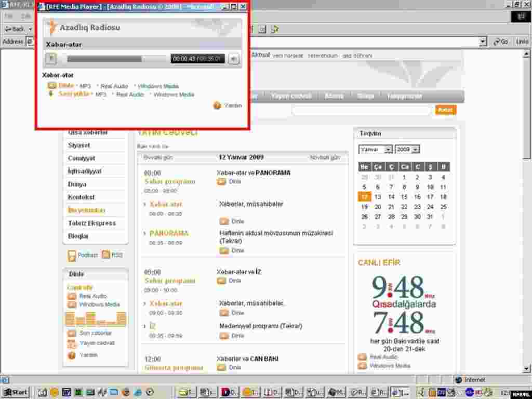Click the Yayım cədvəli icon in Dinlə panel

[72, 343]
